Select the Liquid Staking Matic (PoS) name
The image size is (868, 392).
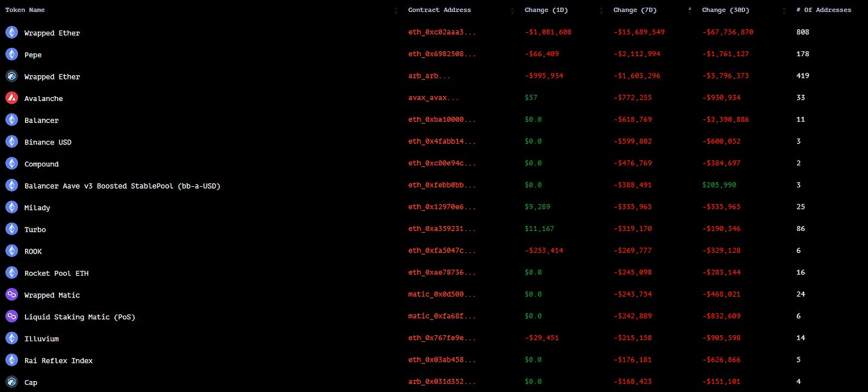80,317
